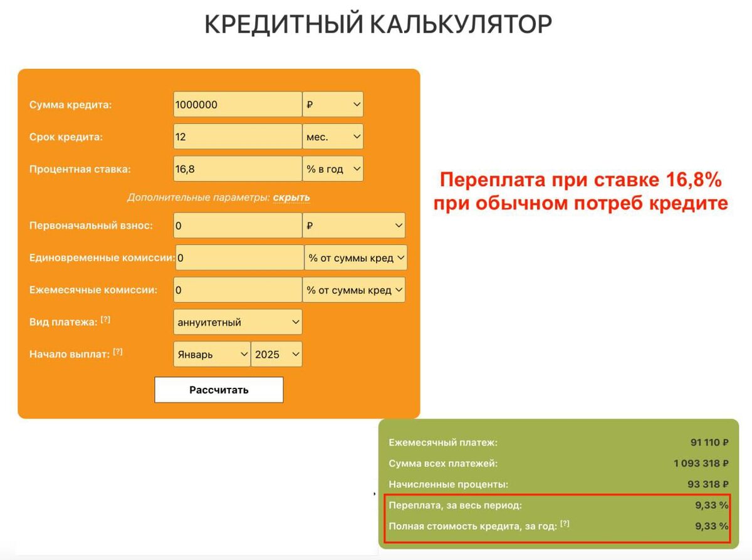The width and height of the screenshot is (752, 560).
Task: Click the monthly payment value '91 110 ₽'
Action: pos(709,442)
